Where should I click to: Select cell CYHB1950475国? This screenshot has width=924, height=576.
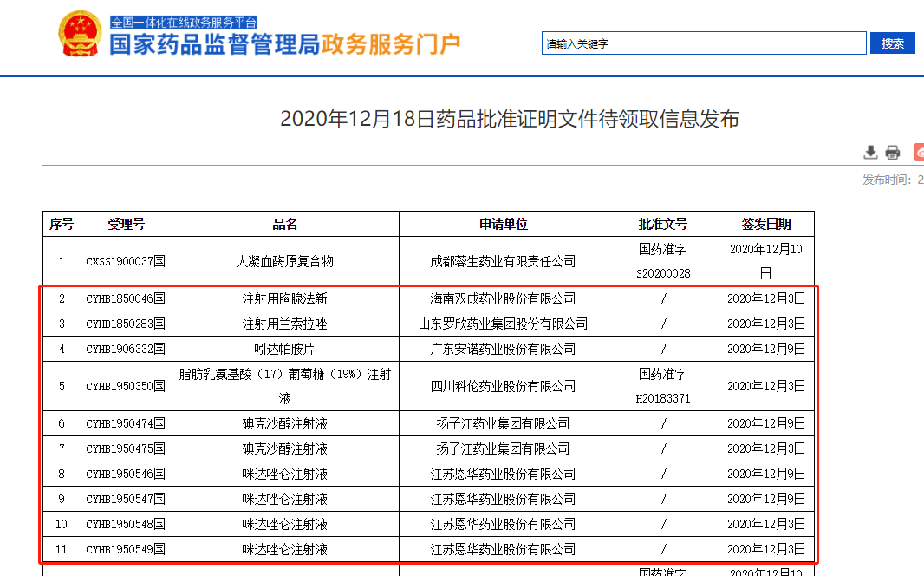click(x=126, y=448)
